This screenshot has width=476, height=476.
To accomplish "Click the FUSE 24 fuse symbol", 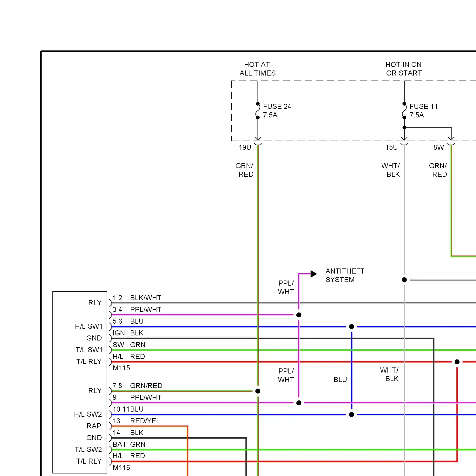I will pyautogui.click(x=258, y=111).
